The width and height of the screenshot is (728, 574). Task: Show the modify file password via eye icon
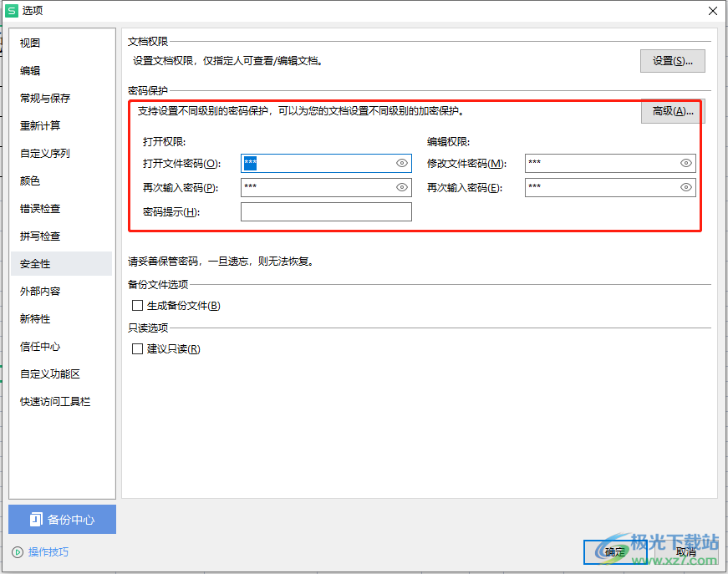coord(685,163)
